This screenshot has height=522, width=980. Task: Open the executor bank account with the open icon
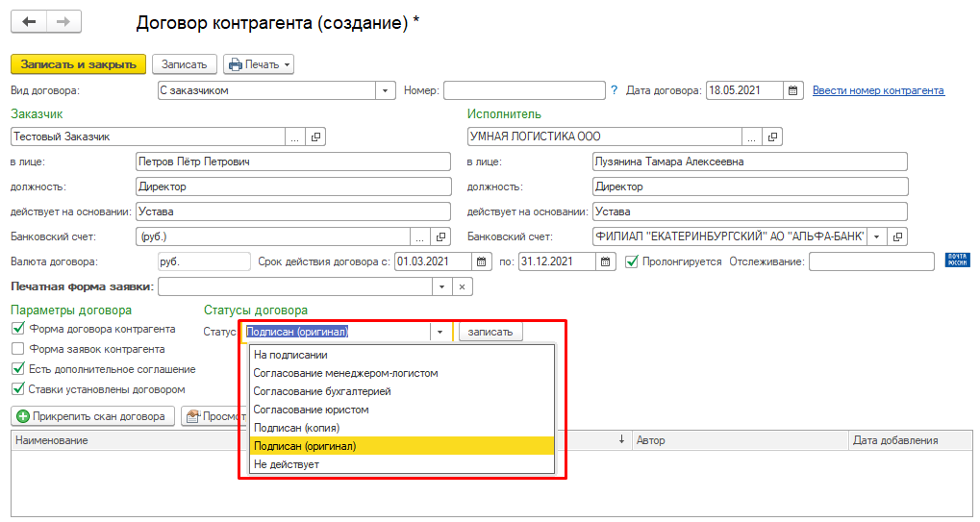pyautogui.click(x=897, y=236)
